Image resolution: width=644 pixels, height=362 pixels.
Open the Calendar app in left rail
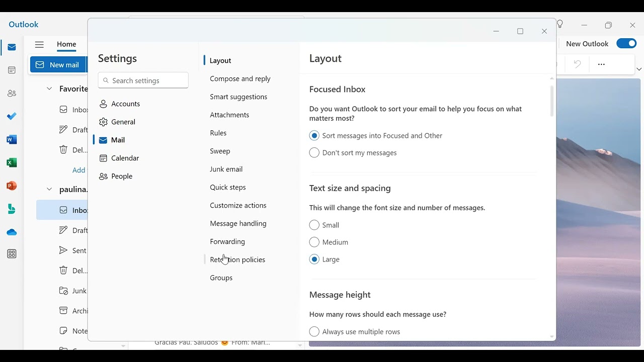[12, 70]
